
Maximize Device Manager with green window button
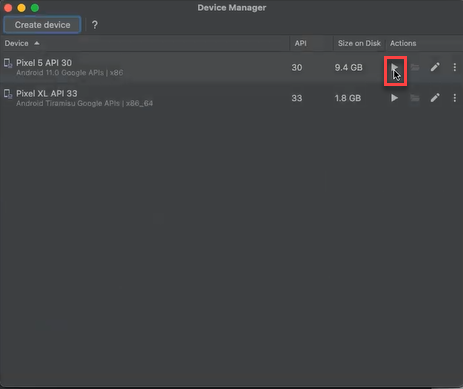(x=35, y=8)
